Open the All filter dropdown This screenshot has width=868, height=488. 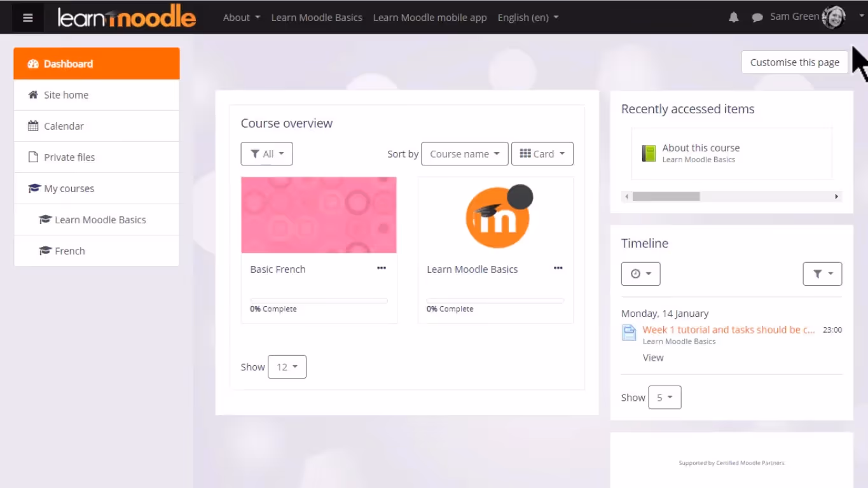pos(266,154)
